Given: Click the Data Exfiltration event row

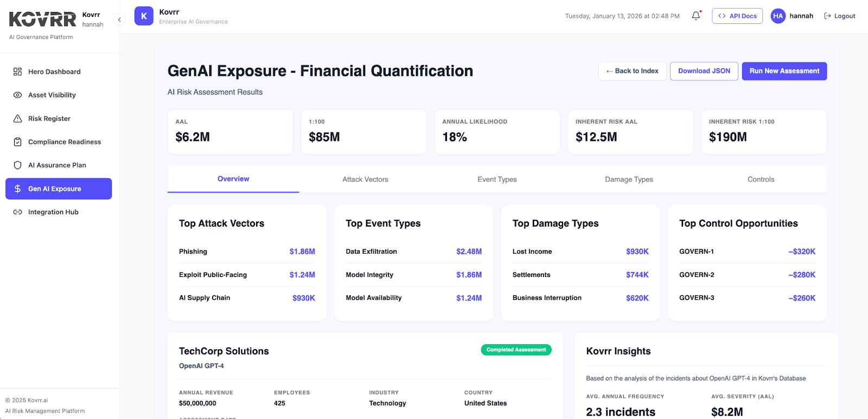Looking at the screenshot, I should 414,252.
